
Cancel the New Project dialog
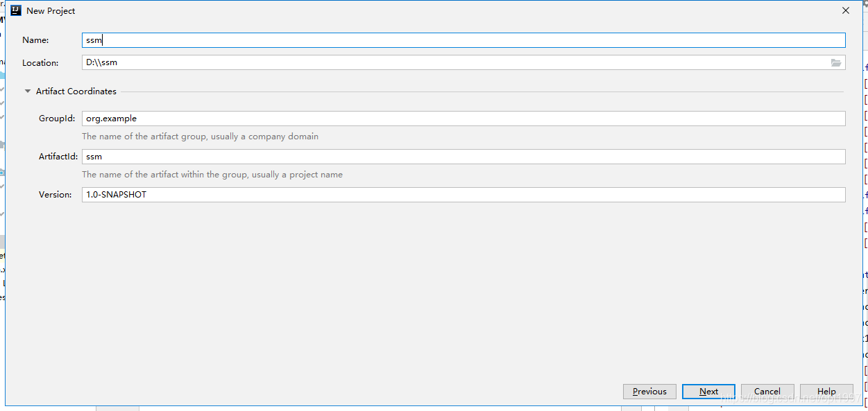(767, 392)
